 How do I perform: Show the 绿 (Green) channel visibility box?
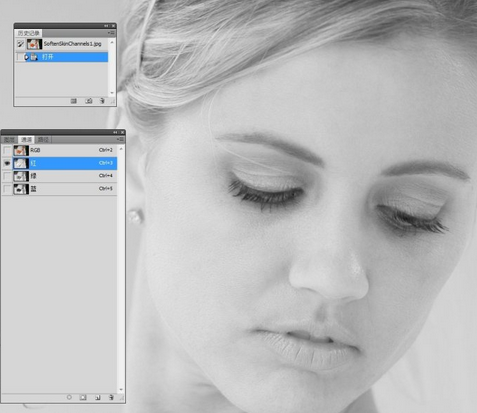coord(7,176)
